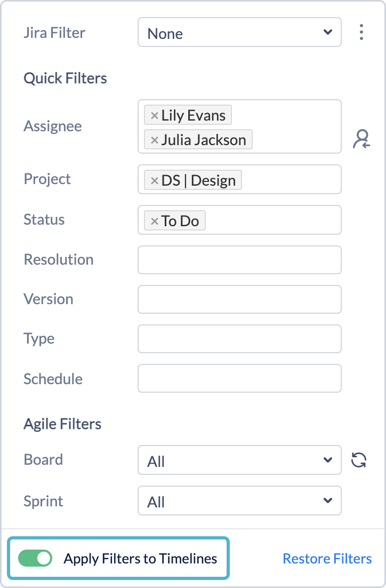The width and height of the screenshot is (386, 588).
Task: Expand the Sprint dropdown
Action: tap(239, 500)
